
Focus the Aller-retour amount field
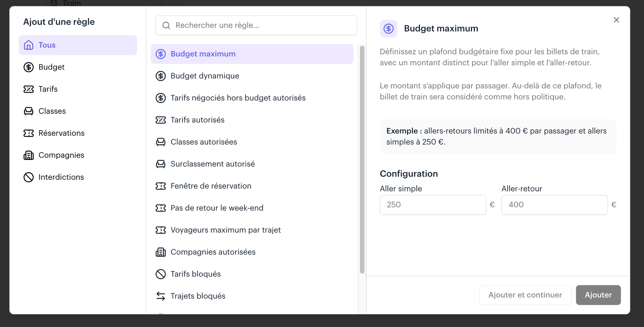click(554, 205)
